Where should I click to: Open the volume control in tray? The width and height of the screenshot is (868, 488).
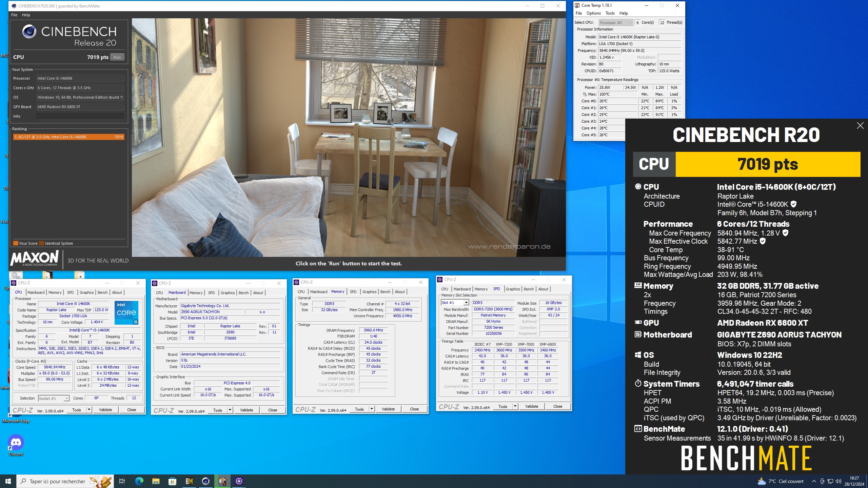coord(839,481)
